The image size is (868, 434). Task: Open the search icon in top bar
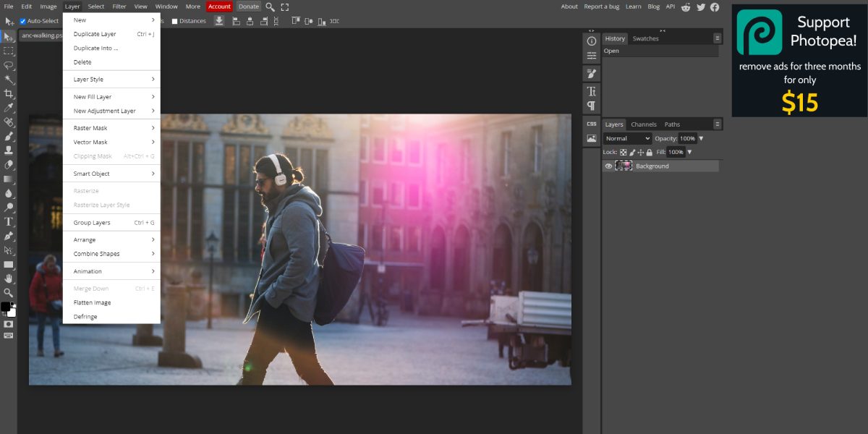point(268,6)
